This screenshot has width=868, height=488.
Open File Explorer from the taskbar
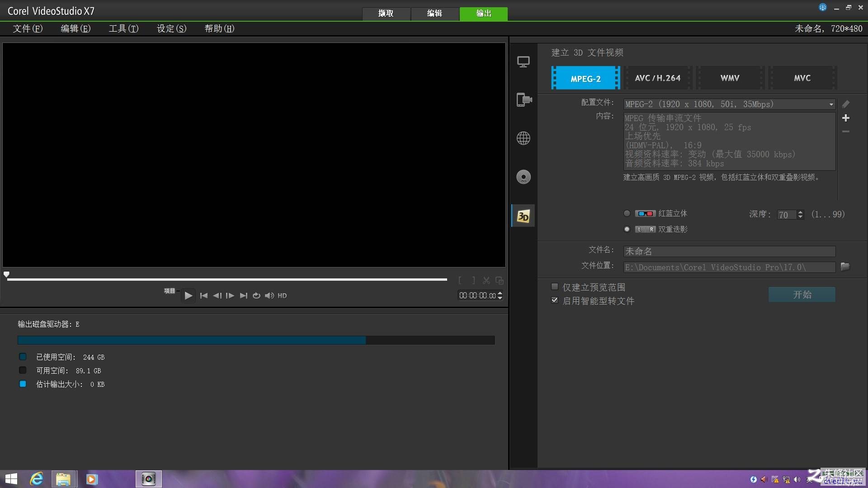[63, 479]
